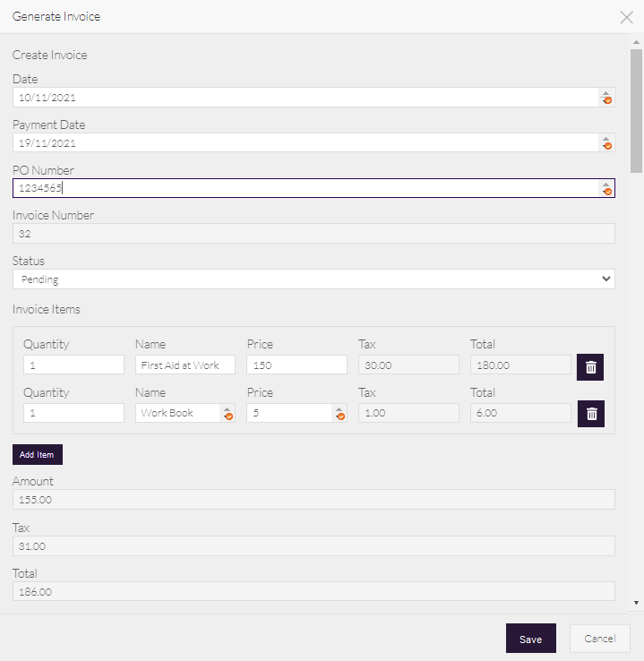
Task: Add a new invoice item
Action: (38, 454)
